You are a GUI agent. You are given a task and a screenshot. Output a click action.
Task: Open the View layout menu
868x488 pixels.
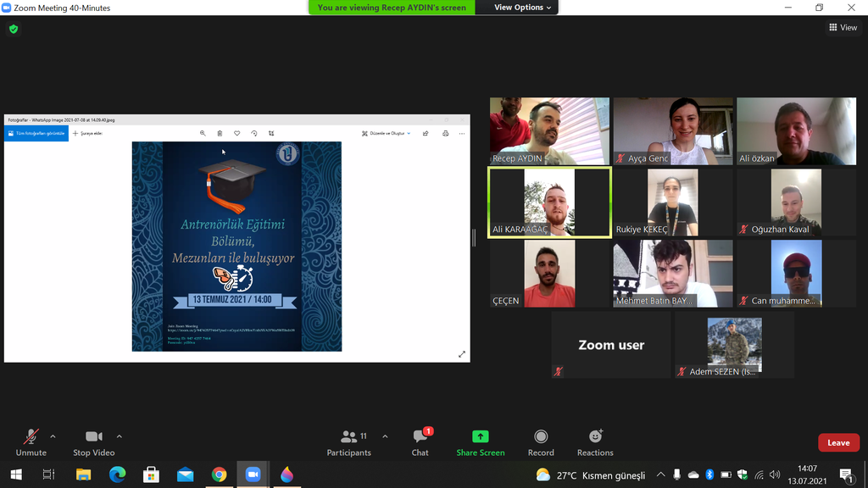pyautogui.click(x=843, y=28)
